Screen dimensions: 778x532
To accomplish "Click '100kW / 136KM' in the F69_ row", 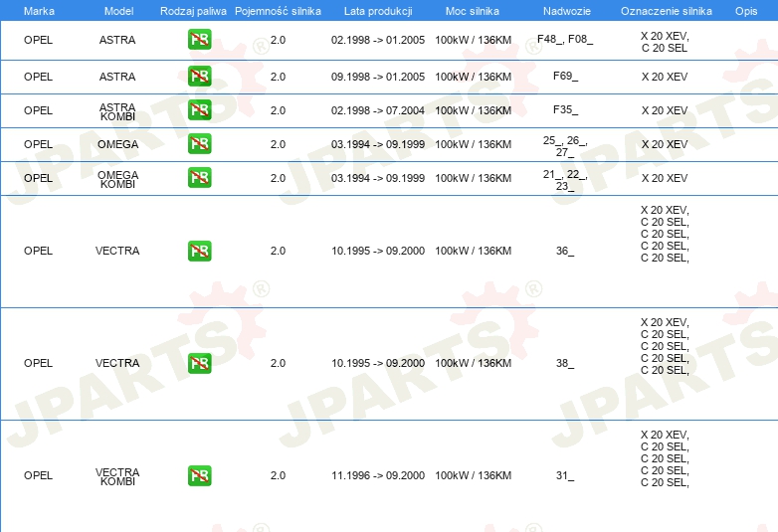I will click(x=473, y=77).
